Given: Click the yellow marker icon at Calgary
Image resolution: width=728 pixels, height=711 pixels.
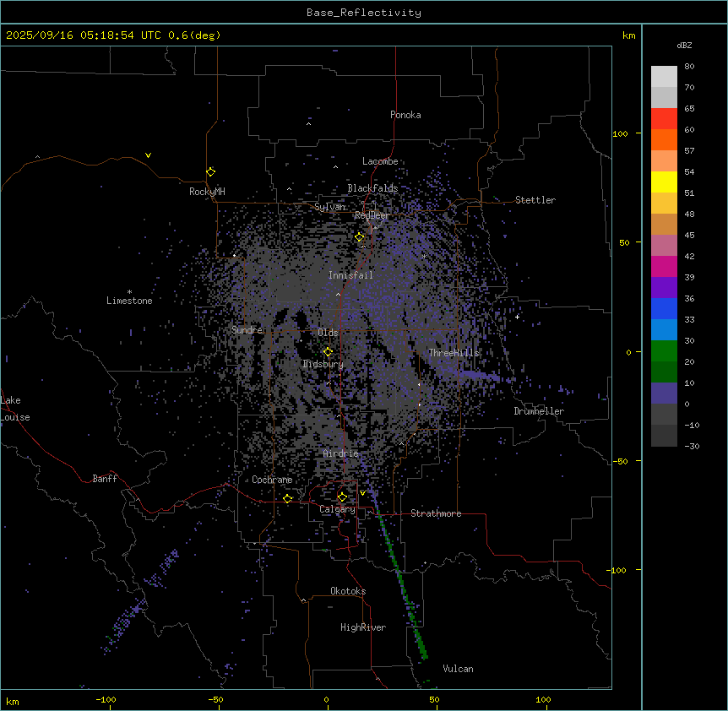Looking at the screenshot, I should pyautogui.click(x=342, y=497).
